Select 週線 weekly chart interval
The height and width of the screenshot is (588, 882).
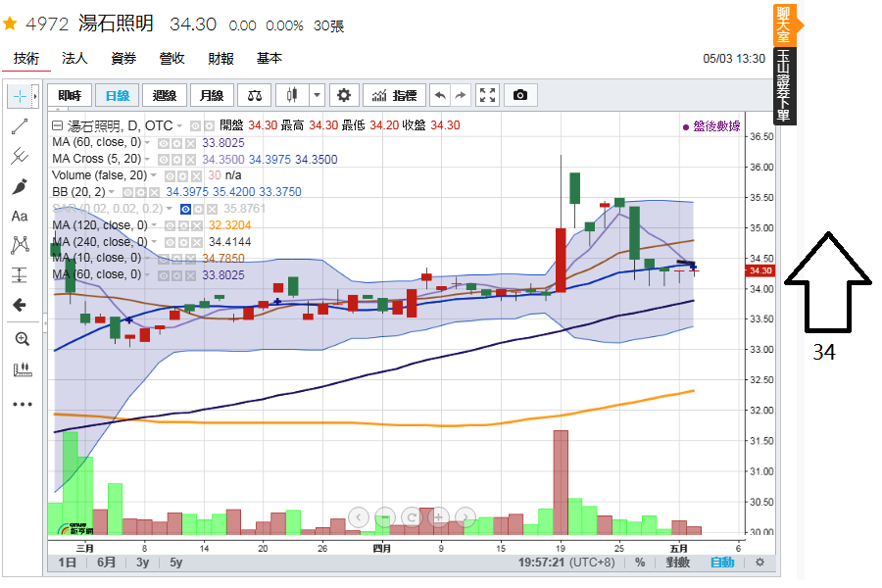pyautogui.click(x=165, y=95)
